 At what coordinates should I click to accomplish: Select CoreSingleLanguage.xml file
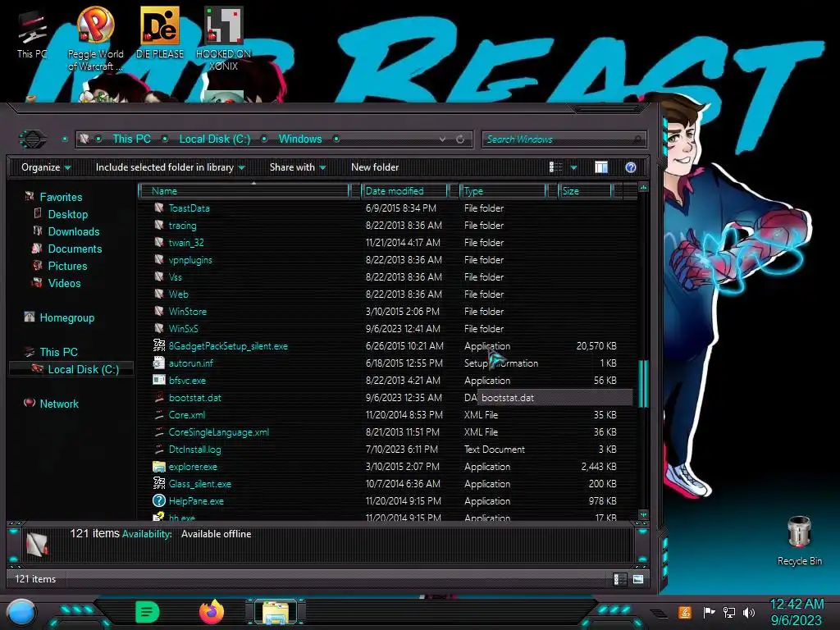pos(218,431)
